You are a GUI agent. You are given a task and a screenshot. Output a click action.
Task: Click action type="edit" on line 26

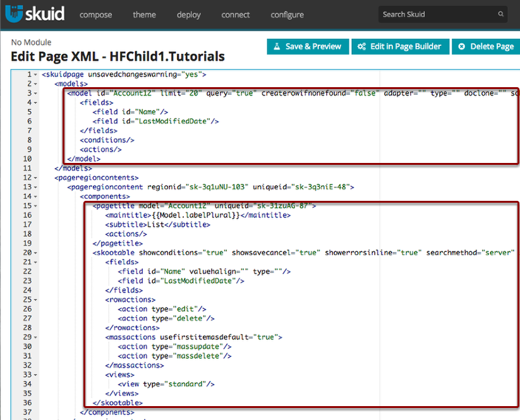(x=162, y=309)
